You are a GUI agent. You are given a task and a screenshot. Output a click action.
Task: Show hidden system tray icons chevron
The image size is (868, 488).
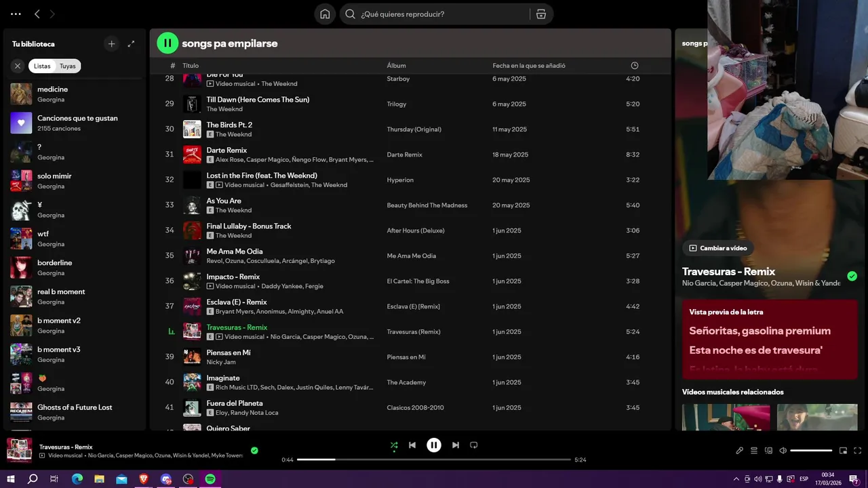click(x=736, y=479)
